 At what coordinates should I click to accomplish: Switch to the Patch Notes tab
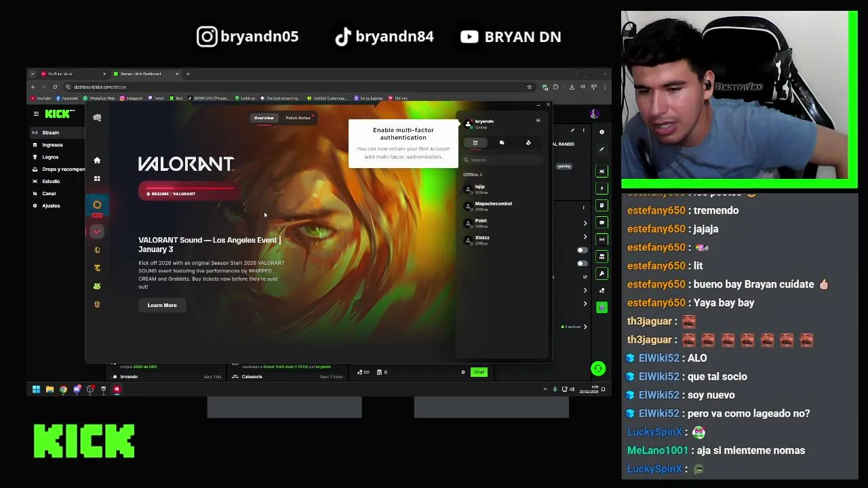(298, 118)
